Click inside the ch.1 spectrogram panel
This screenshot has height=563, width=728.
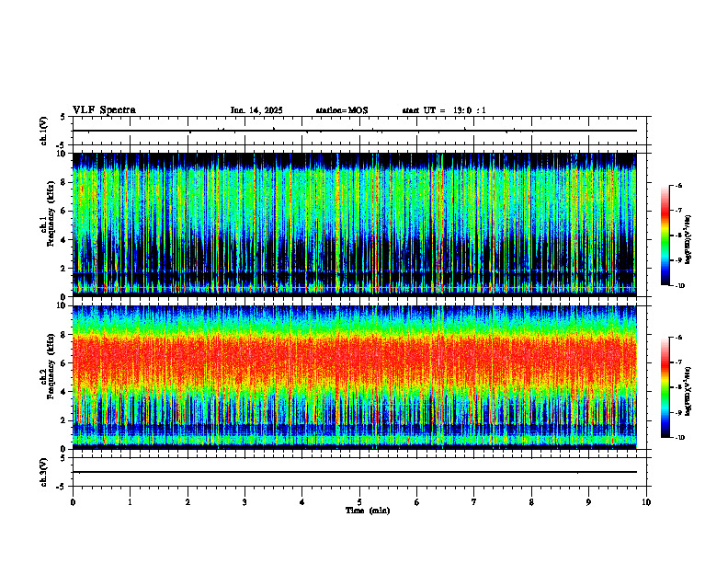(354, 224)
